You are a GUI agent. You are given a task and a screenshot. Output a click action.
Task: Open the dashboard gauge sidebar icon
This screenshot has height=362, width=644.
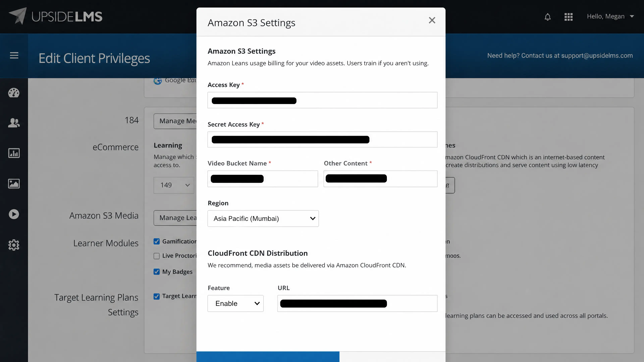pyautogui.click(x=14, y=93)
